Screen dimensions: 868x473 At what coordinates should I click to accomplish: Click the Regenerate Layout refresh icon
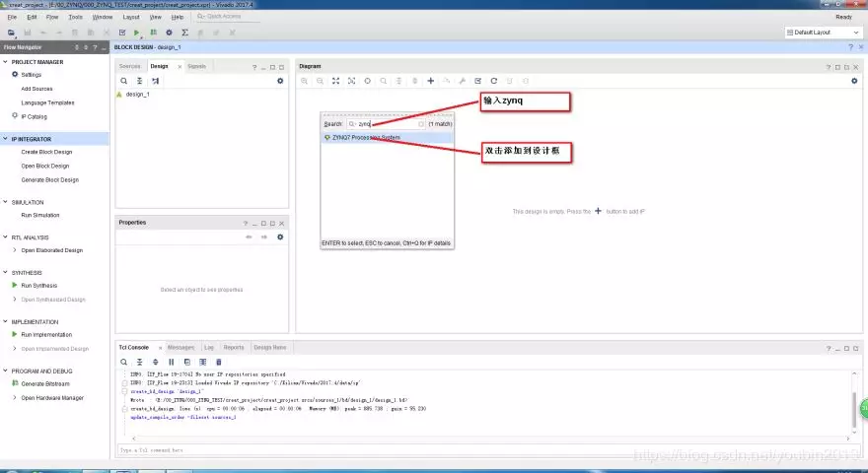pos(494,81)
